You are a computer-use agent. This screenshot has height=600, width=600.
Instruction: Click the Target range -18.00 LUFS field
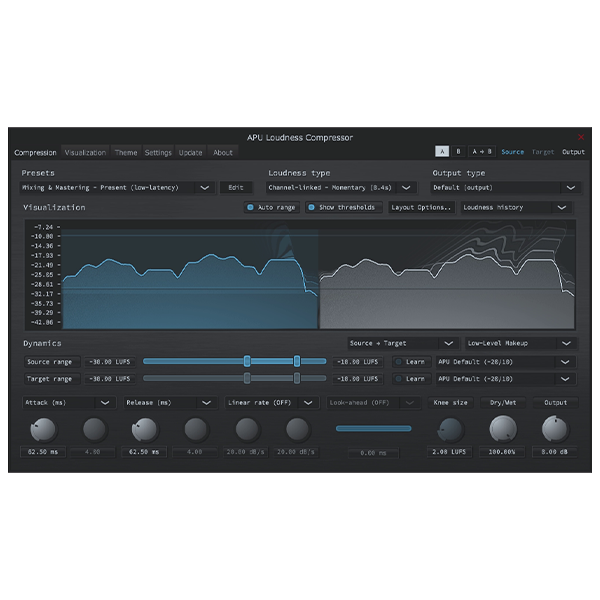[x=357, y=379]
